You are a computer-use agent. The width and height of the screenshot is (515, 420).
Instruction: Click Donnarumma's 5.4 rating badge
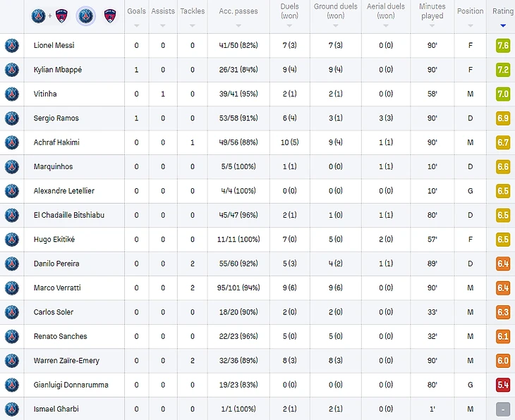pos(503,385)
